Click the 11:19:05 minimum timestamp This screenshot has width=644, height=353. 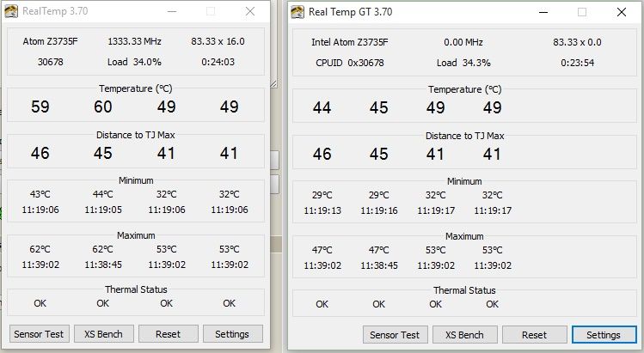point(103,210)
